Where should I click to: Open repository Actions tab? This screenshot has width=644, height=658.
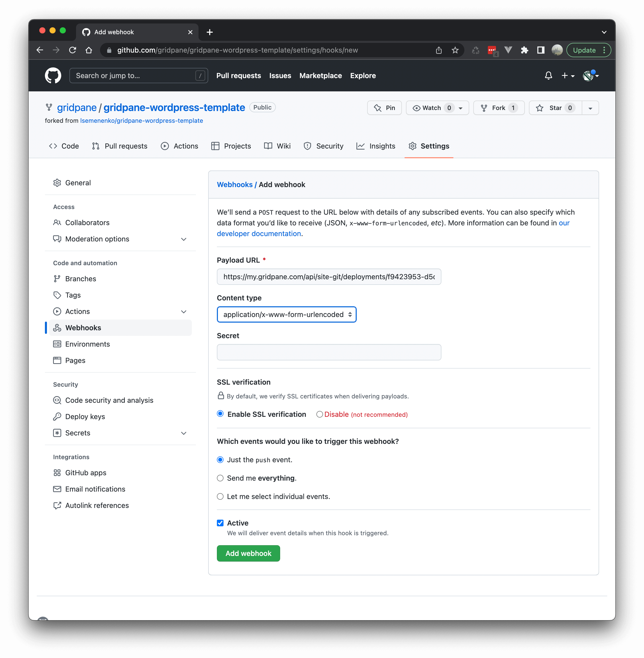(180, 146)
